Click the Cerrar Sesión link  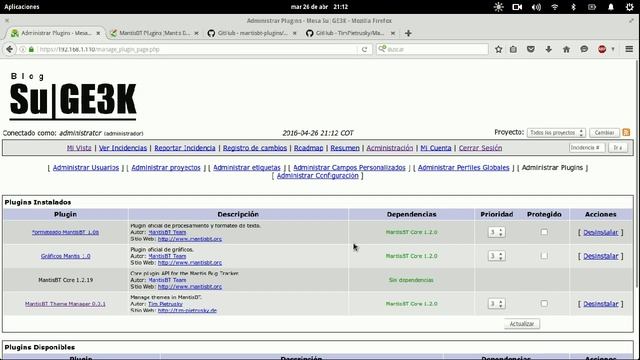(x=480, y=148)
